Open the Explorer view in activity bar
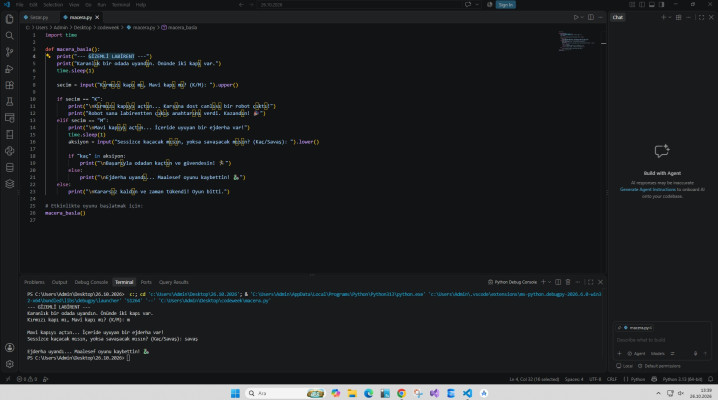 [x=10, y=19]
